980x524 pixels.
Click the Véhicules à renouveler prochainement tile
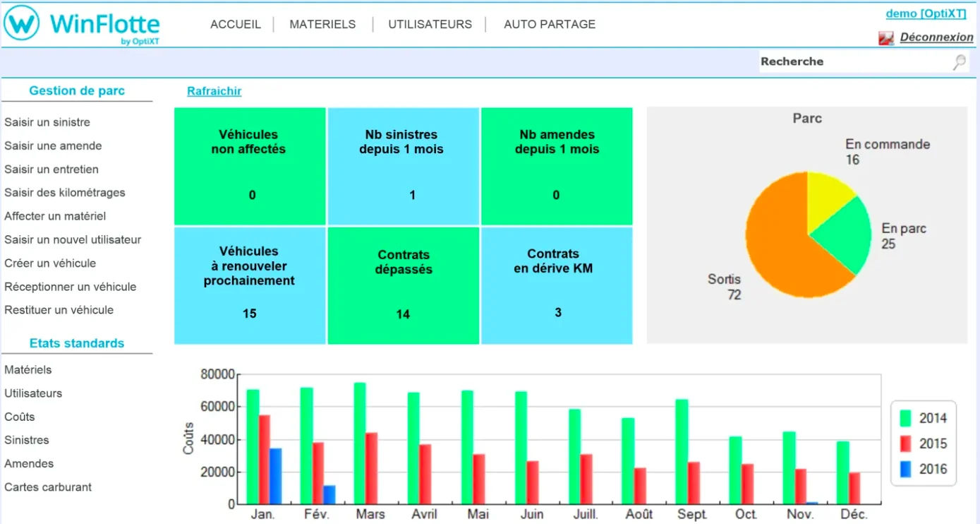tap(250, 285)
